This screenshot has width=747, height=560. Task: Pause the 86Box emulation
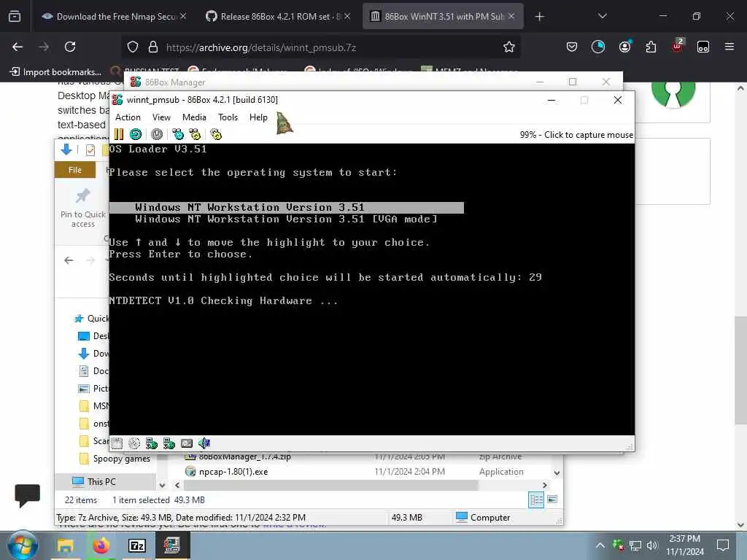click(x=119, y=134)
